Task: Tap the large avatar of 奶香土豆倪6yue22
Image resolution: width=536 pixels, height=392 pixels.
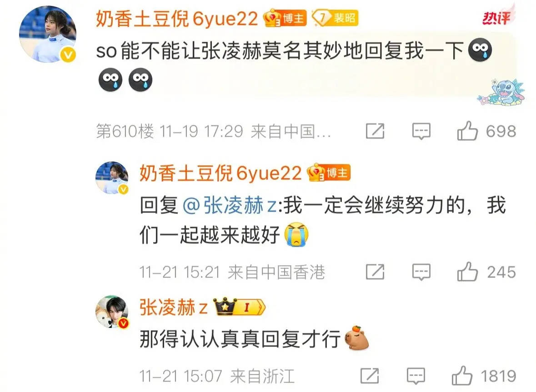Action: pyautogui.click(x=48, y=34)
